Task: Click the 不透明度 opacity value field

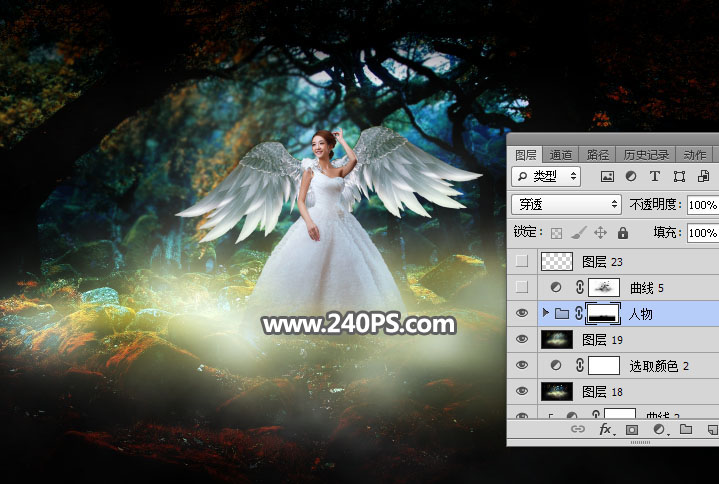Action: click(x=702, y=205)
